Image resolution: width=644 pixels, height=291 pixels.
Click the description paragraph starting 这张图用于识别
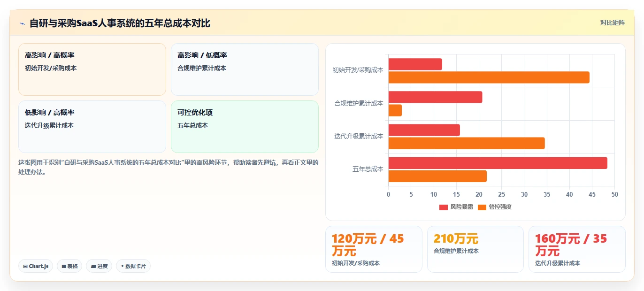coord(169,167)
